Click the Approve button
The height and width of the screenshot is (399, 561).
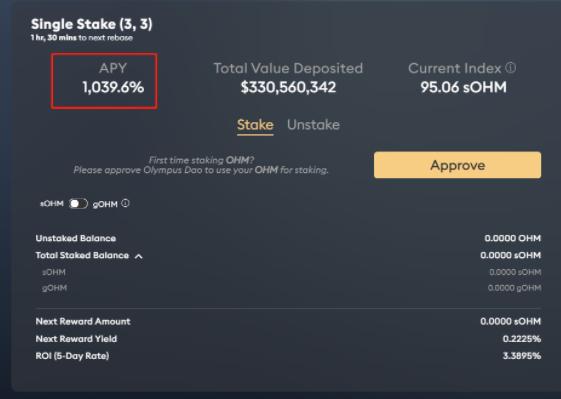point(458,165)
